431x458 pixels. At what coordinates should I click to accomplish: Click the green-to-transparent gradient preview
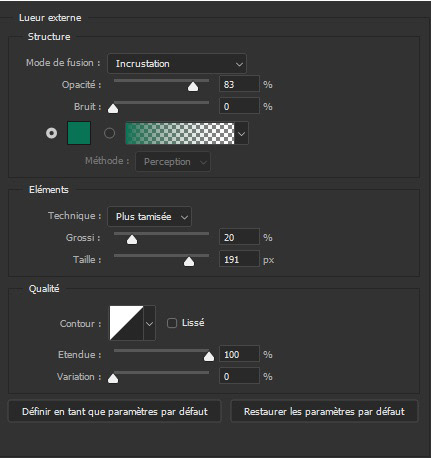tap(180, 133)
